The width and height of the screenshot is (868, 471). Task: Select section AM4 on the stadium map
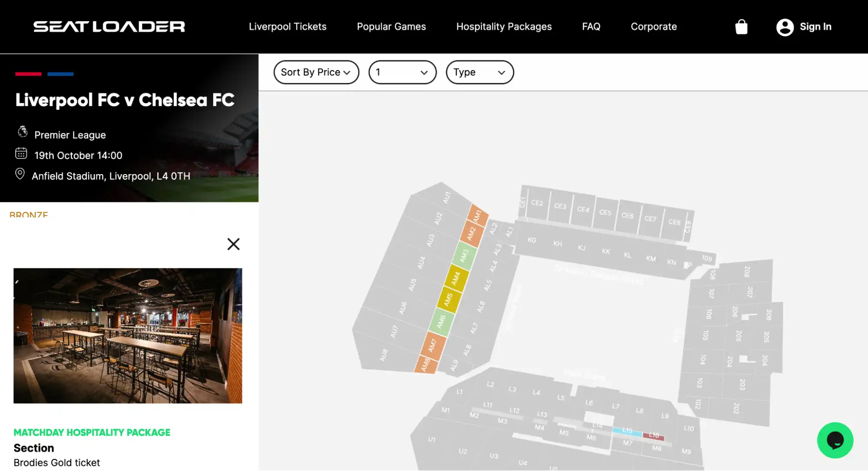click(x=455, y=278)
